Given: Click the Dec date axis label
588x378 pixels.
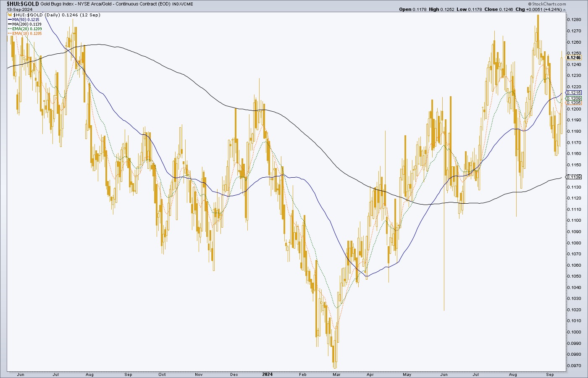Looking at the screenshot, I should [234, 374].
